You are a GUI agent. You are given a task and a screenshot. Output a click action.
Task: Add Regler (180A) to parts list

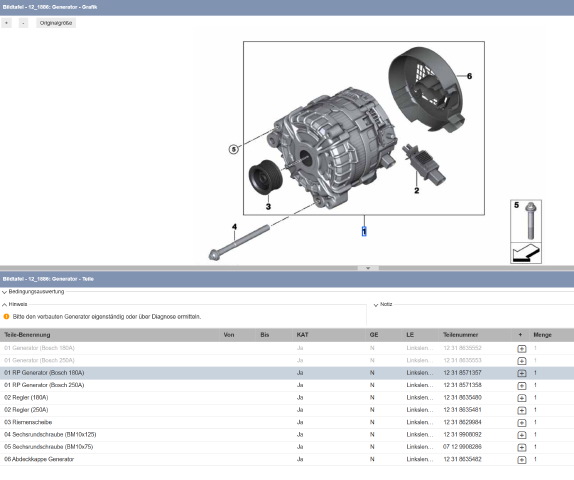pyautogui.click(x=522, y=398)
